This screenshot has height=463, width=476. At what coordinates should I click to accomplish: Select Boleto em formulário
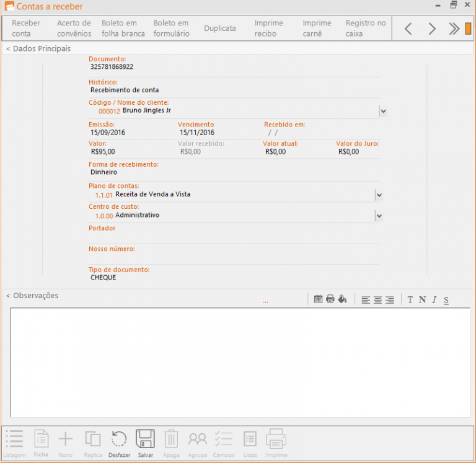pyautogui.click(x=171, y=29)
